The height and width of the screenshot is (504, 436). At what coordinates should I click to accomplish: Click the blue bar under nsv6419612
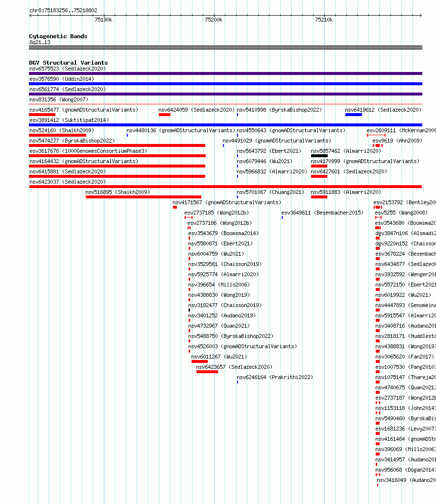354,115
